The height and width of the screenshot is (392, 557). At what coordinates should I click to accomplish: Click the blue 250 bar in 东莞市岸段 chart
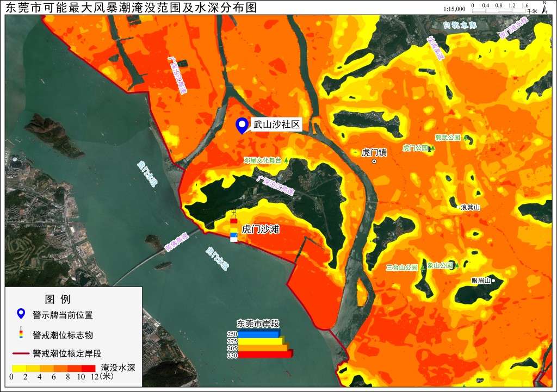[259, 334]
